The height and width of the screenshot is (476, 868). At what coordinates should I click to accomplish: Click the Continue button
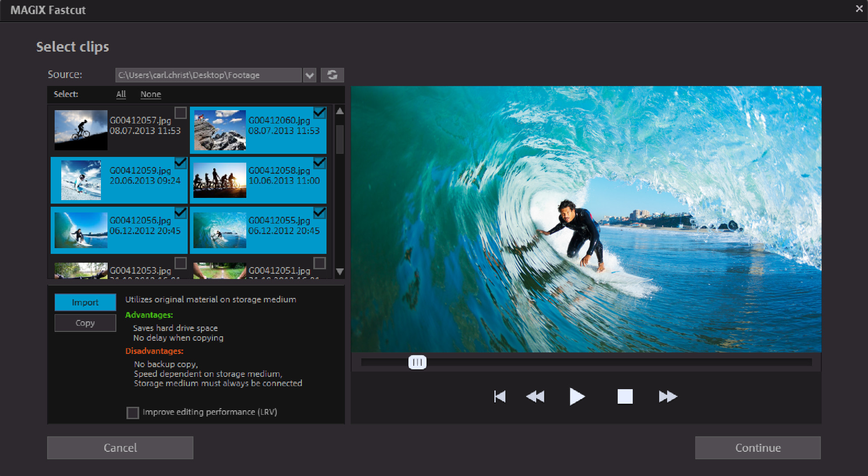758,448
